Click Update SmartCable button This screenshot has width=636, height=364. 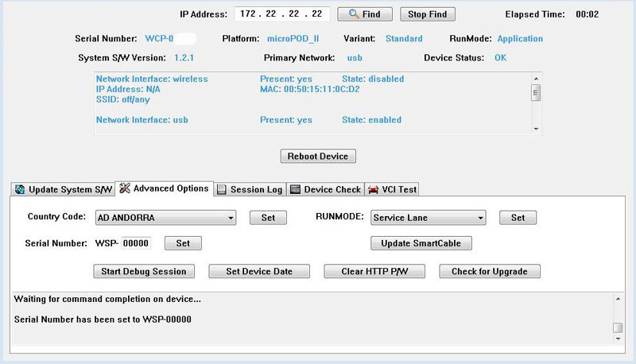click(x=421, y=243)
